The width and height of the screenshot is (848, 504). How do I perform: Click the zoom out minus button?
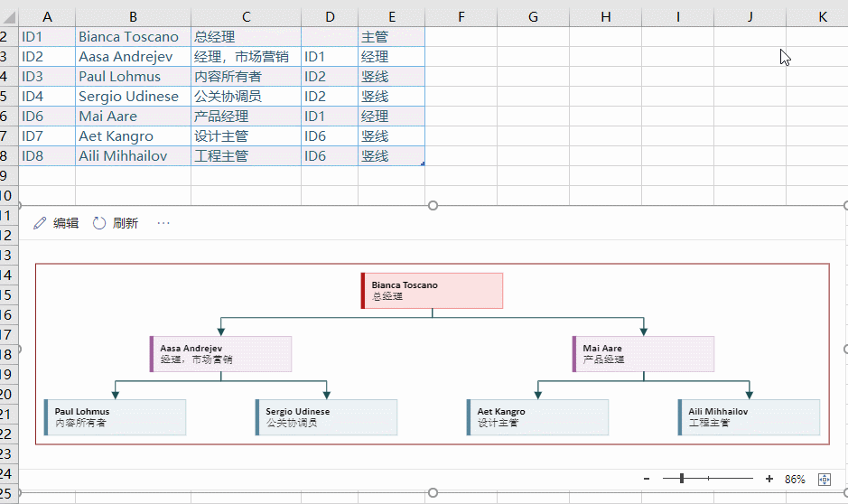click(x=647, y=479)
